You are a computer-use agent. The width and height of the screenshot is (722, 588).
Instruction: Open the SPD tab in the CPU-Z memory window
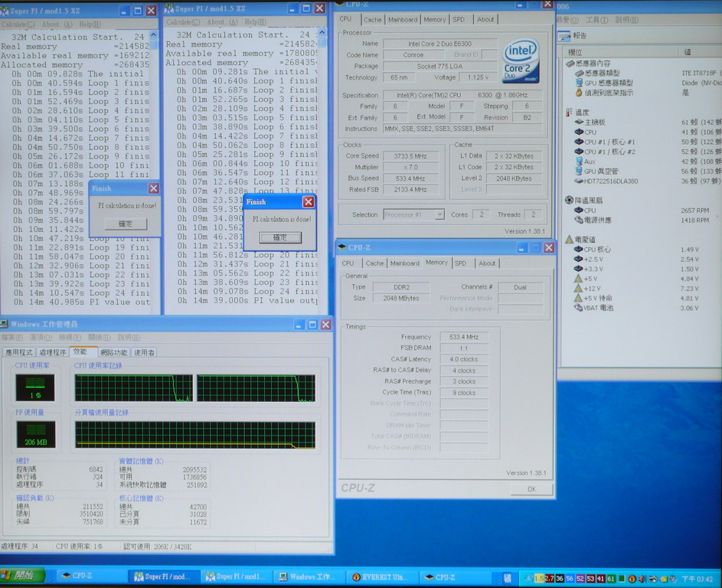coord(460,263)
